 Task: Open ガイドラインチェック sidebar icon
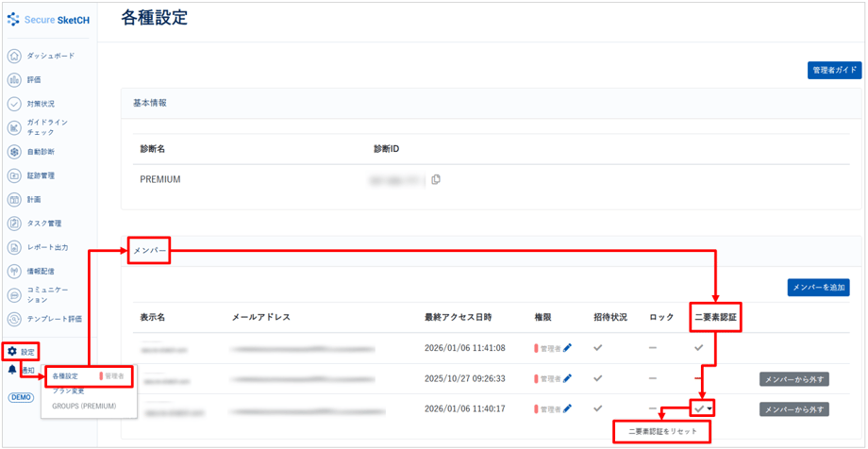click(14, 128)
